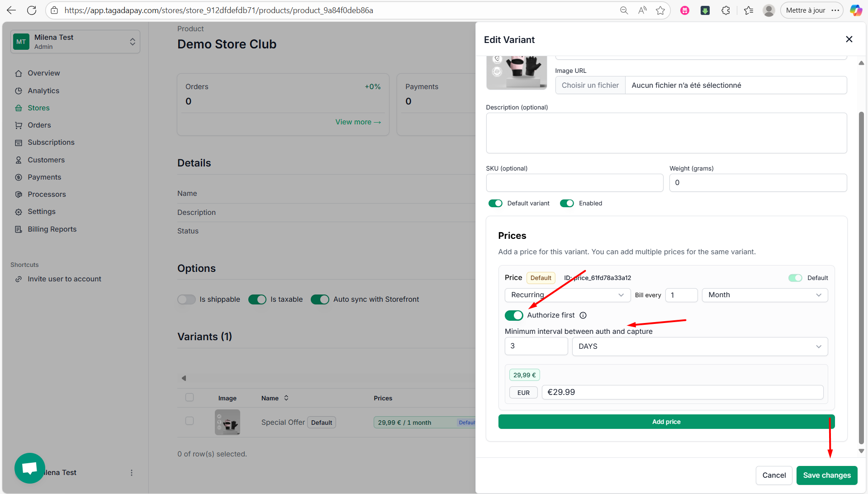Go back with browser back arrow
This screenshot has height=494, width=868.
click(x=11, y=10)
